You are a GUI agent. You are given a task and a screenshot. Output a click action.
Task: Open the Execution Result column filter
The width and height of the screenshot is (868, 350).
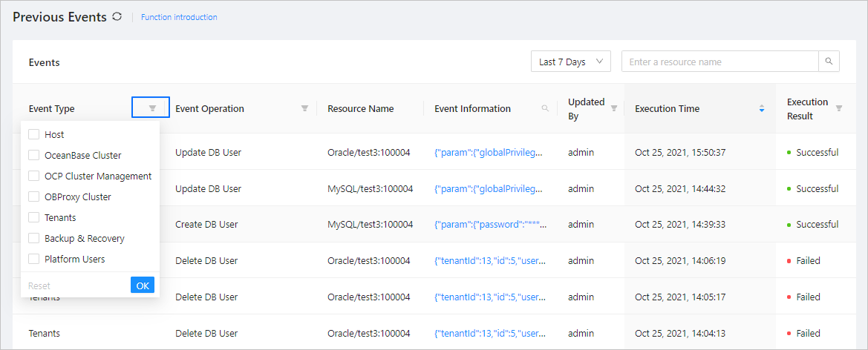click(x=839, y=108)
